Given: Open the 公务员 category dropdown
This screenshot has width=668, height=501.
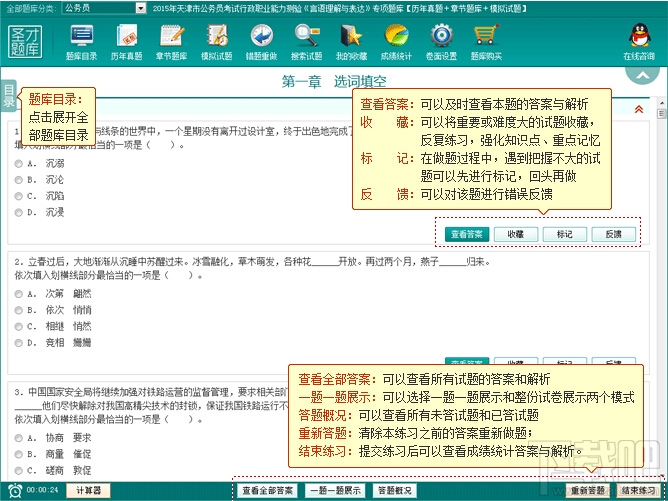Looking at the screenshot, I should tap(104, 8).
